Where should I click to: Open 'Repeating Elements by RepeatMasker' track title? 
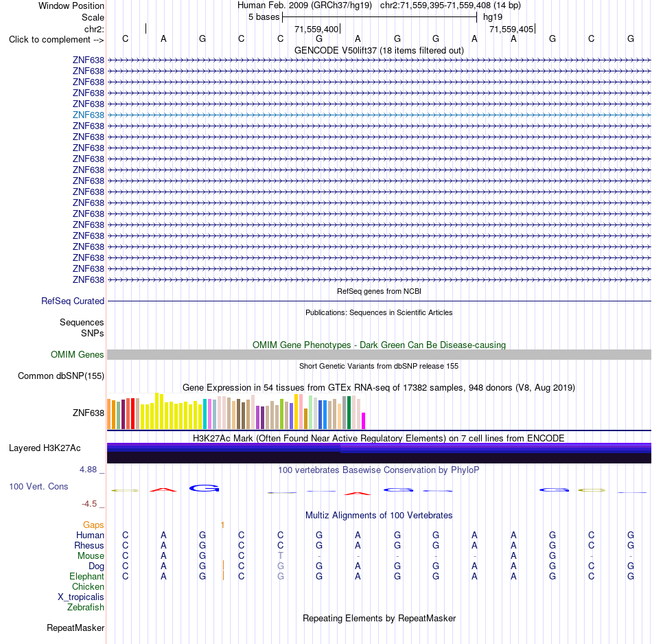coord(379,618)
